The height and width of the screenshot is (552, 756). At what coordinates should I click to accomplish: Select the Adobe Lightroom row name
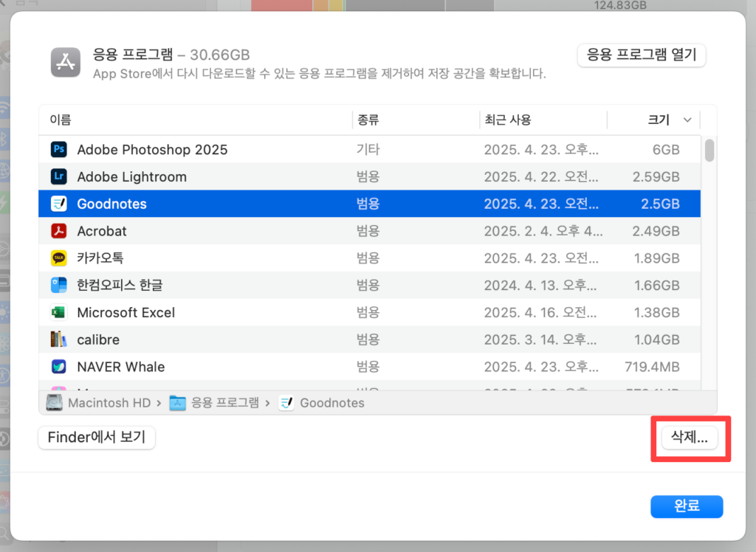pyautogui.click(x=131, y=176)
